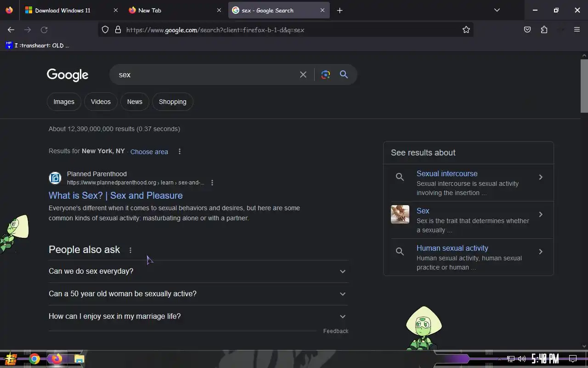Image resolution: width=588 pixels, height=368 pixels.
Task: Open the pinned Firefox tab
Action: tap(9, 10)
